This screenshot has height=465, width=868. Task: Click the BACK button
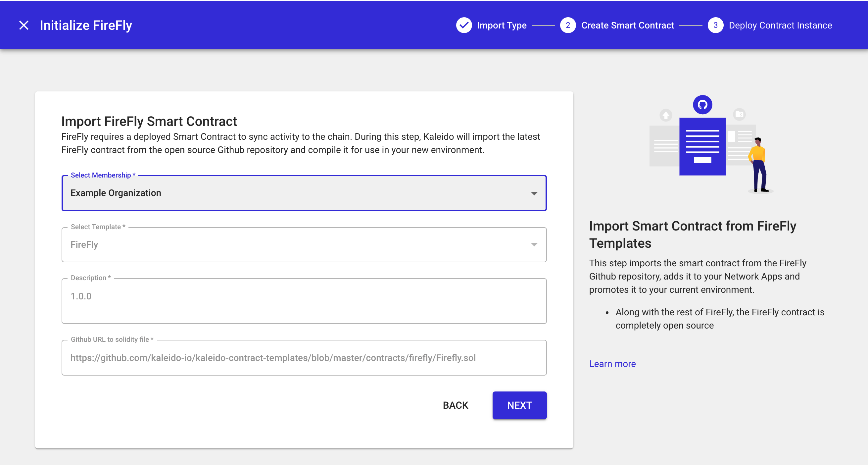[x=455, y=405]
